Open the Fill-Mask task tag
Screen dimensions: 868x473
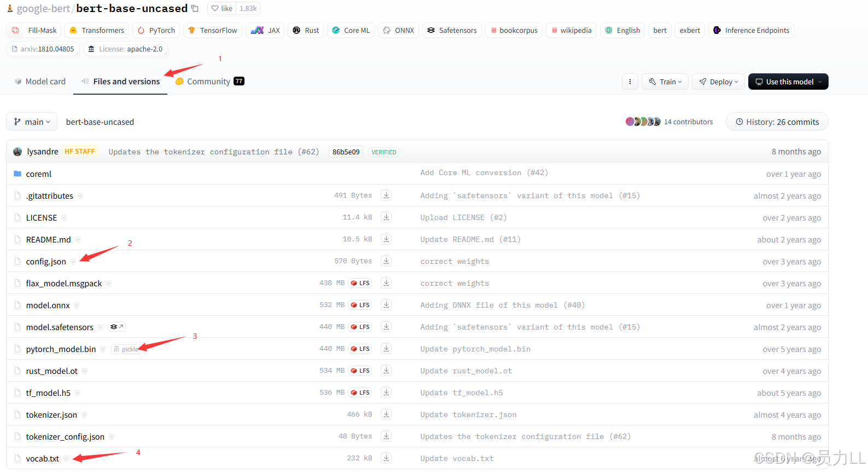(x=34, y=30)
